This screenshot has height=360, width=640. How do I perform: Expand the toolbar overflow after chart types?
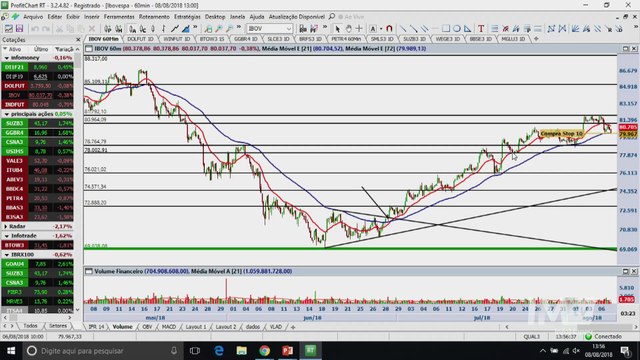(195, 27)
